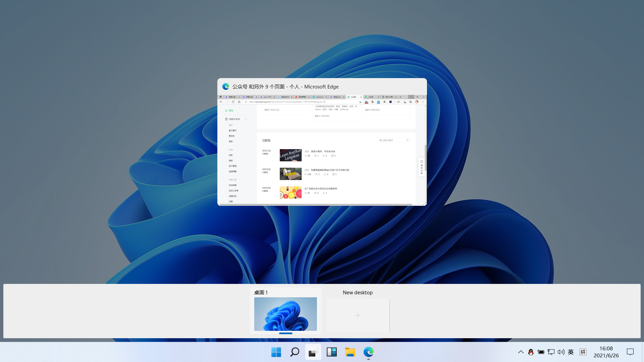Toggle the 英 input language mode indicator

[x=571, y=352]
